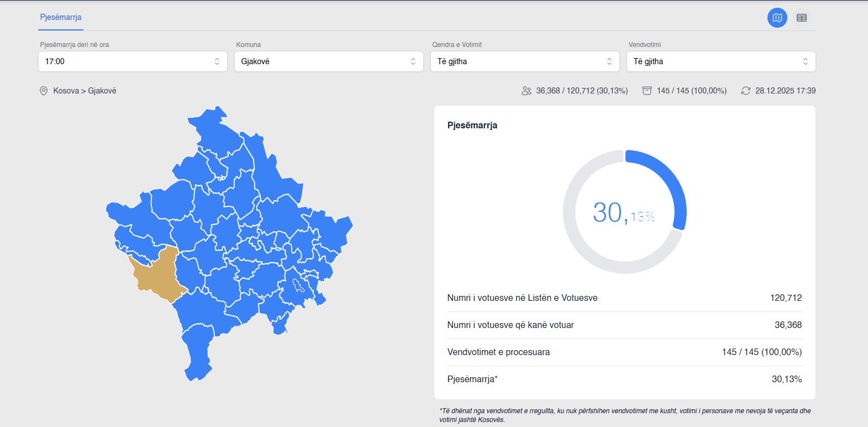The width and height of the screenshot is (868, 427).
Task: Expand the Komuna Gjakovë dropdown
Action: point(329,61)
